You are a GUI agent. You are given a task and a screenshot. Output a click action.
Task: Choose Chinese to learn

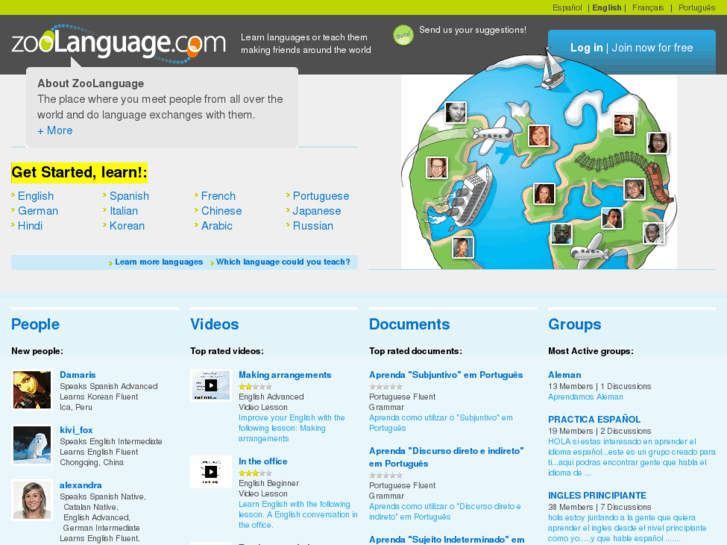click(222, 211)
